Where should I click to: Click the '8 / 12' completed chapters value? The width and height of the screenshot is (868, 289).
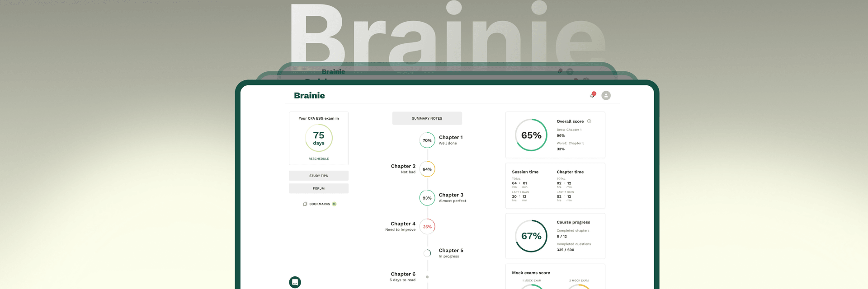(561, 237)
